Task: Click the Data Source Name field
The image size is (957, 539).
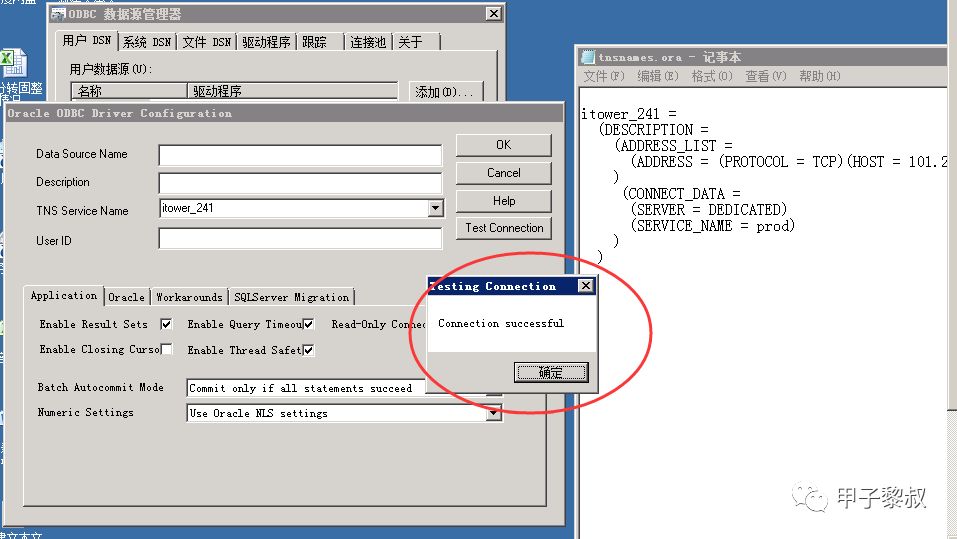Action: coord(300,155)
